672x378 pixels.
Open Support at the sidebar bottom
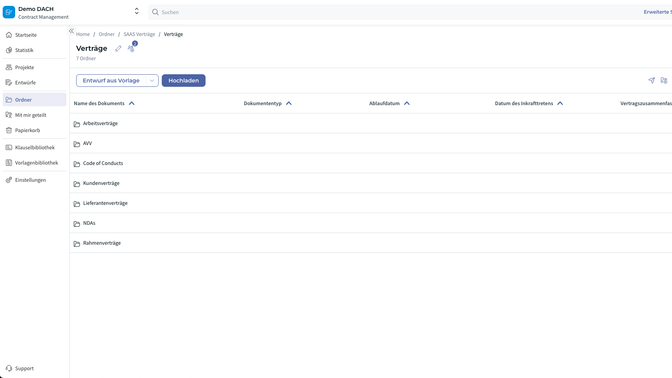(34, 368)
